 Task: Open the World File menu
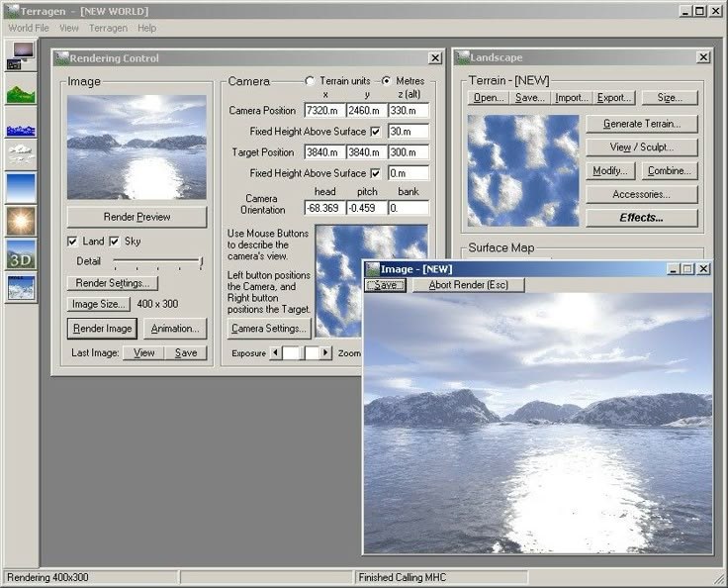[29, 28]
